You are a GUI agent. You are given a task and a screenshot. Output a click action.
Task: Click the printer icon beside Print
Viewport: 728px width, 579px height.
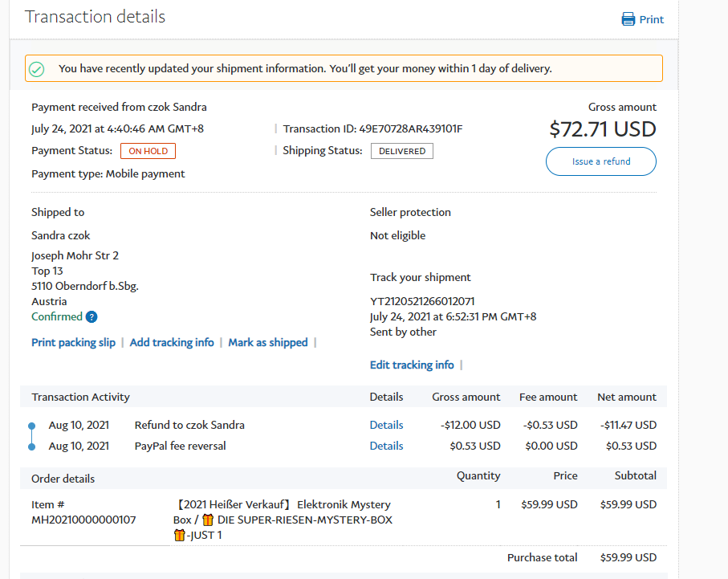[x=628, y=19]
